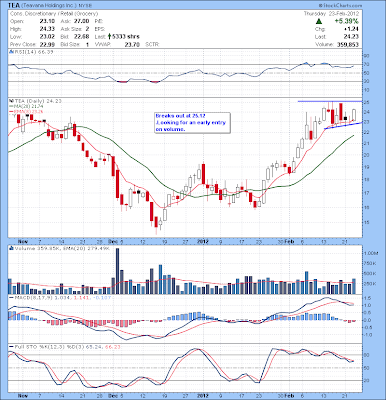Click the tallest volume bar in early December
386x400 pixels.
117,271
